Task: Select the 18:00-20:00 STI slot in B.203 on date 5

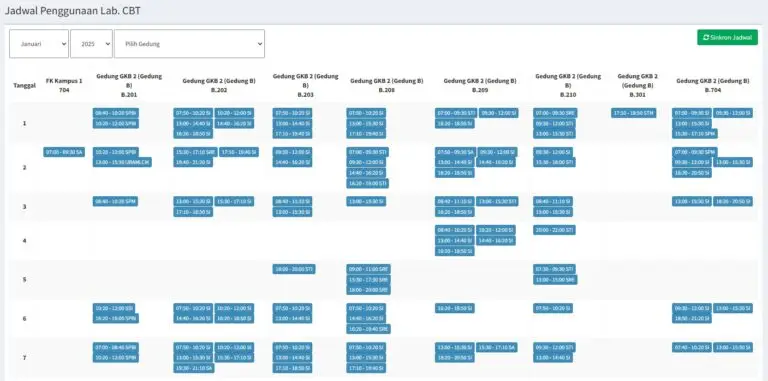Action: (x=294, y=269)
